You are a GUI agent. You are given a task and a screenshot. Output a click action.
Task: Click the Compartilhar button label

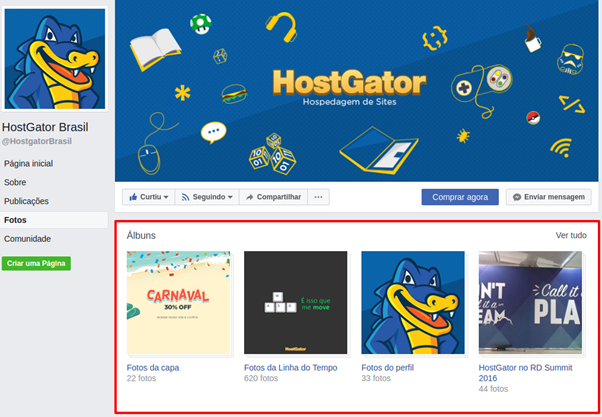click(x=279, y=197)
